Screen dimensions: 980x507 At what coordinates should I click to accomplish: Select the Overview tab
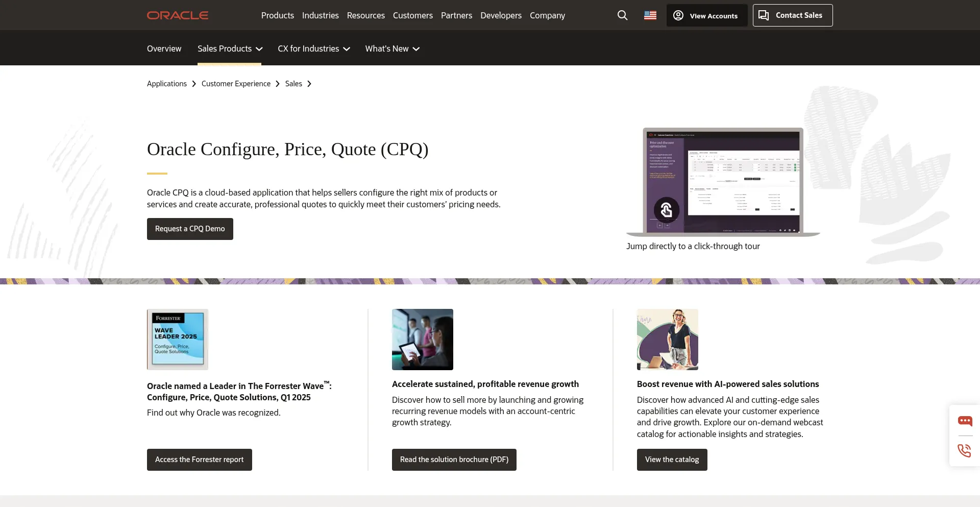tap(164, 49)
